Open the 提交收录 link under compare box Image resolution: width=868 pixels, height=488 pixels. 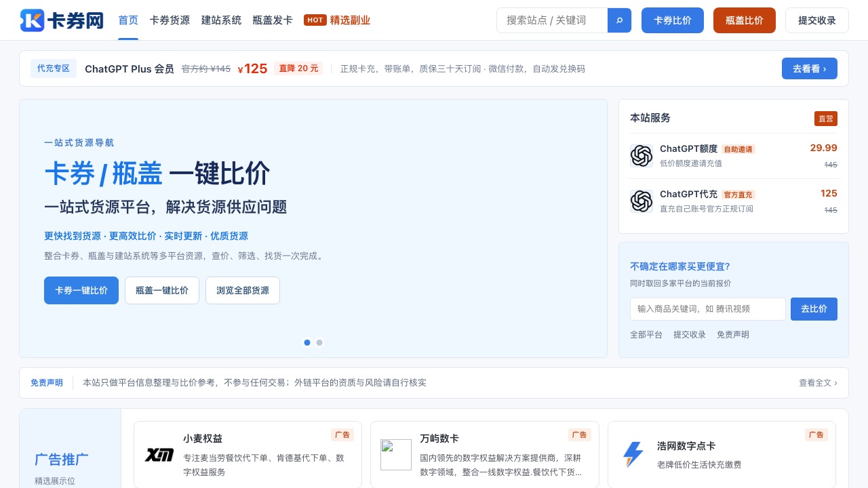(690, 335)
